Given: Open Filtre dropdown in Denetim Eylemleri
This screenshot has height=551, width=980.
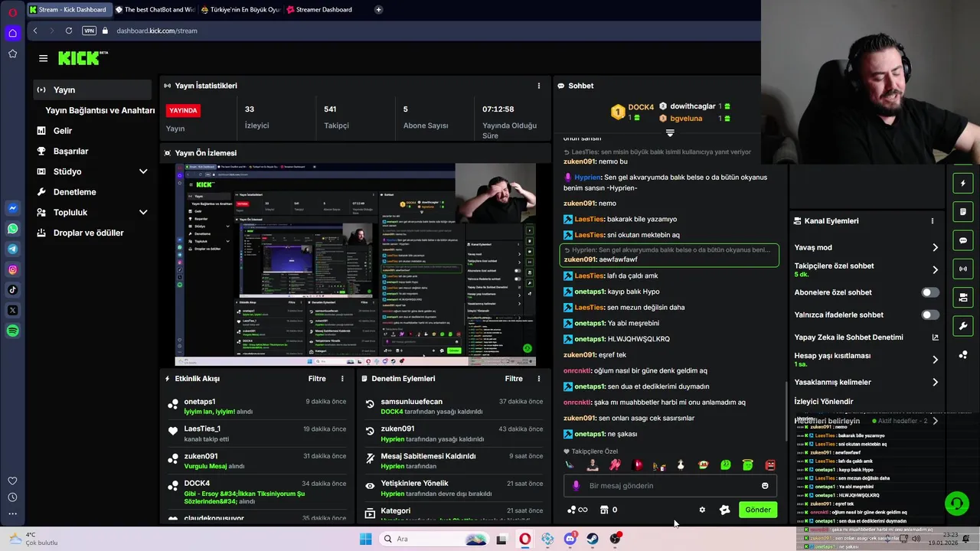Looking at the screenshot, I should (514, 379).
